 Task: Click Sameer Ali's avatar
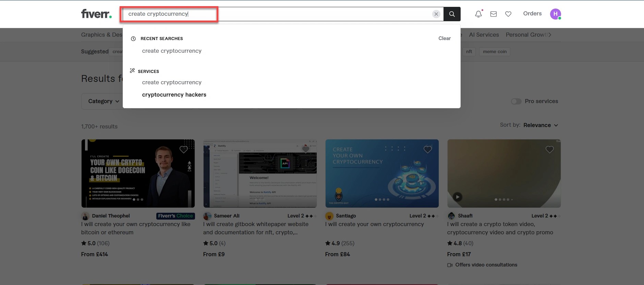207,216
